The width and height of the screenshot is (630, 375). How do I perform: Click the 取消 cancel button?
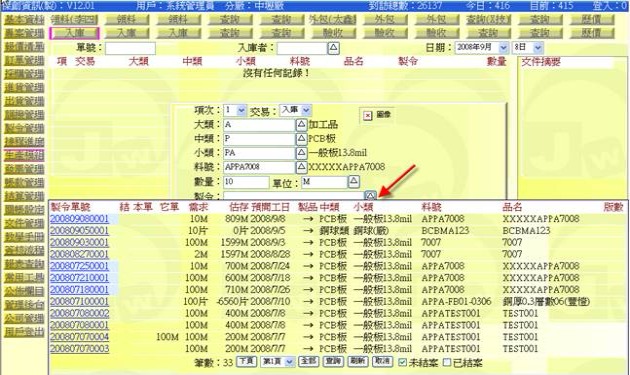pyautogui.click(x=382, y=361)
